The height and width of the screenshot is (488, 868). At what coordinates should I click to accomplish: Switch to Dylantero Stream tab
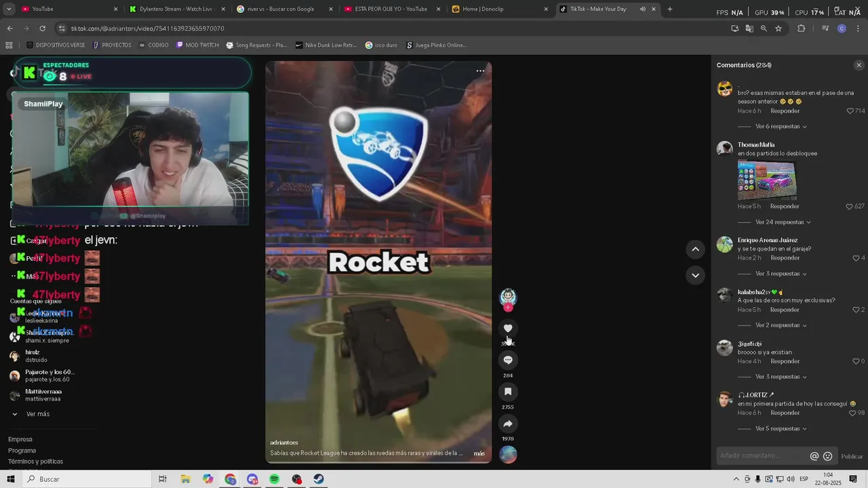click(176, 9)
